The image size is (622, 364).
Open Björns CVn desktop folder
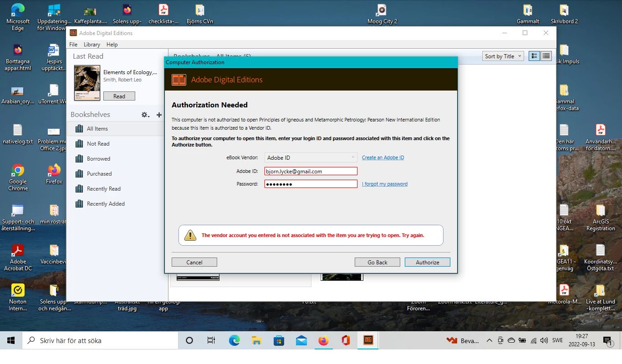click(x=199, y=14)
